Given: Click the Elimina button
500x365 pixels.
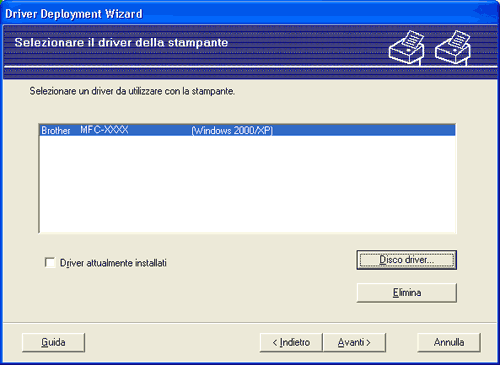Looking at the screenshot, I should (x=407, y=293).
